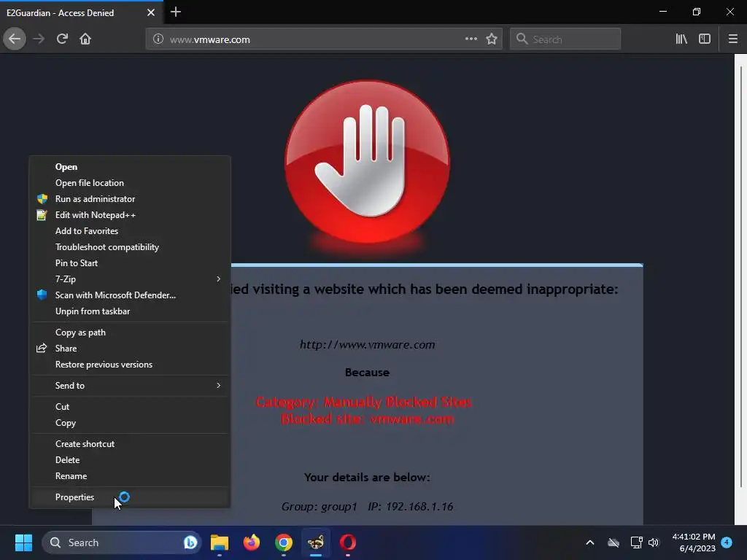Choose Pin to Start

(x=130, y=263)
